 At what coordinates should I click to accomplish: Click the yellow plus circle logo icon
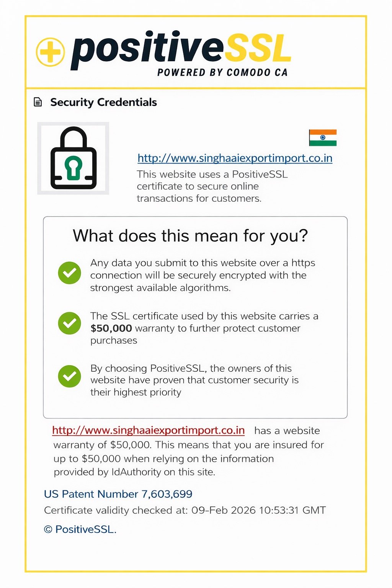coord(50,52)
